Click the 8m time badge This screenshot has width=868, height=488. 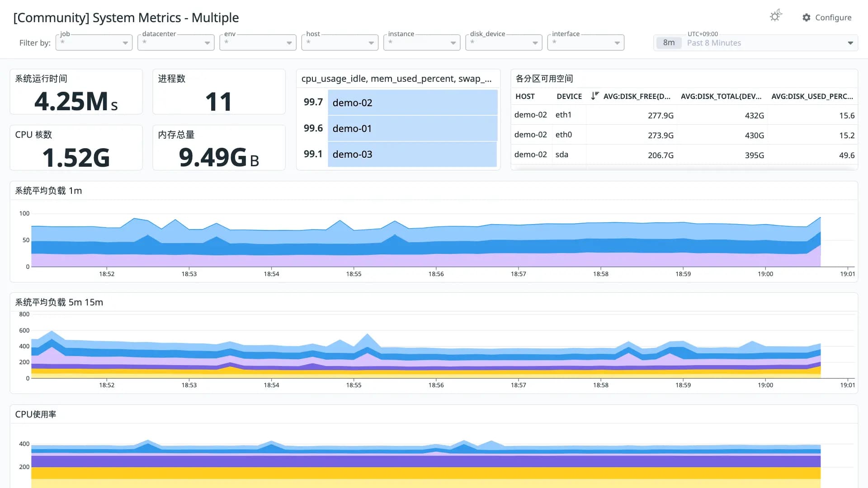669,42
